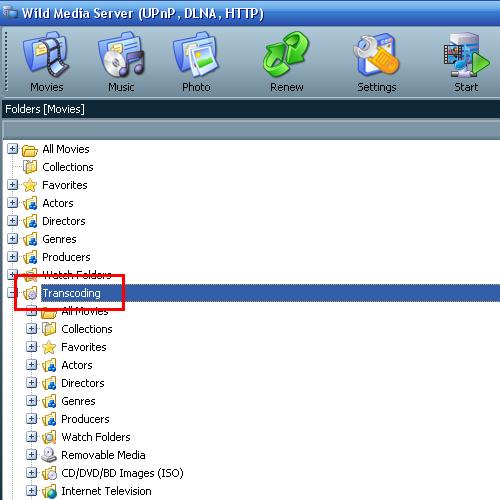The image size is (500, 500).
Task: Expand the top-level Actors node
Action: pos(12,203)
